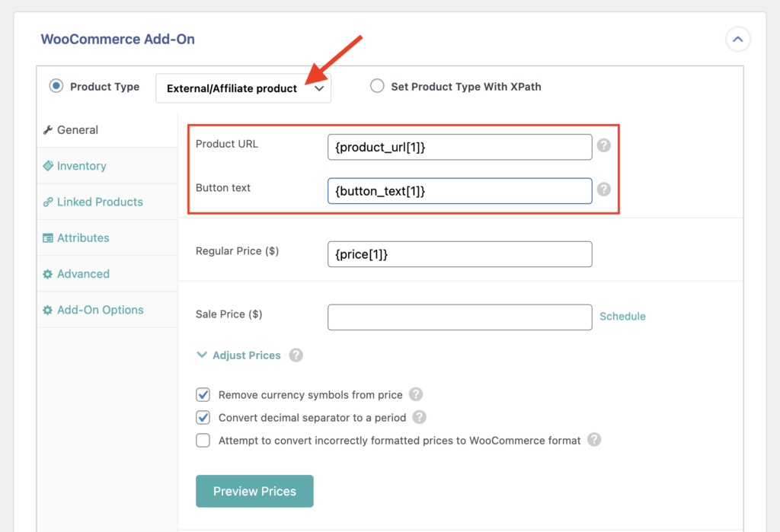This screenshot has height=532, width=780.
Task: Click the gear icon beside Advanced
Action: pos(49,273)
